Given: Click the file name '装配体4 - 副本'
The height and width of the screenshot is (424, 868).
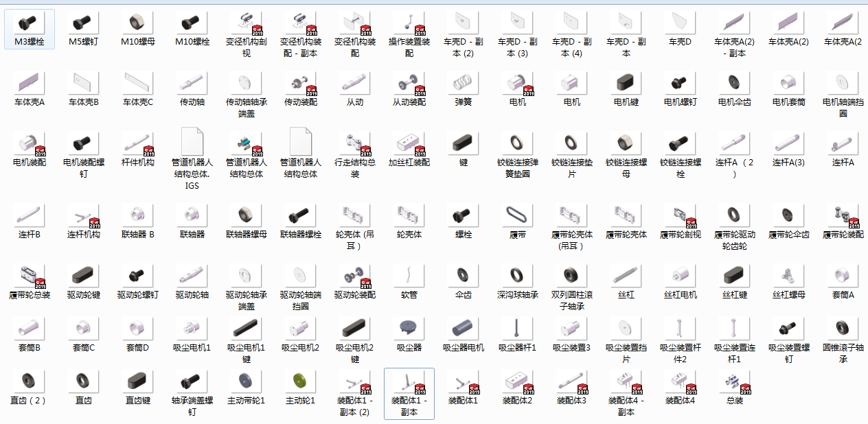Looking at the screenshot, I should point(626,405).
